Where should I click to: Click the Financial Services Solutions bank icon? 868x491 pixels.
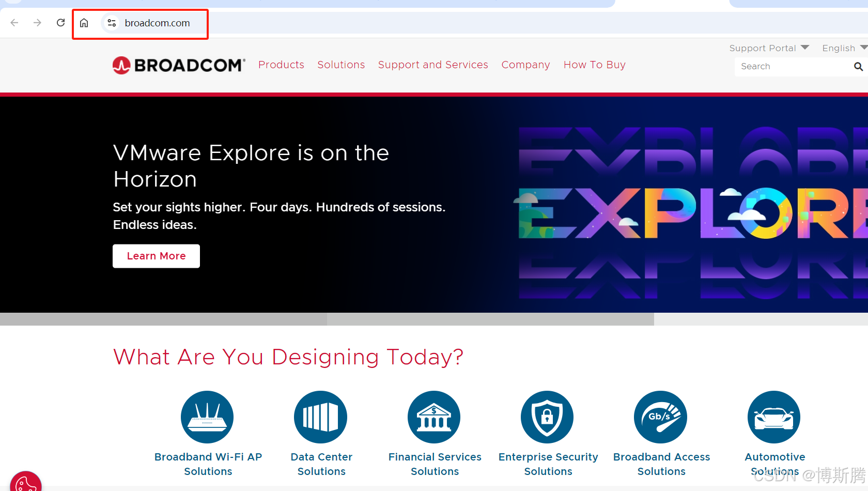click(433, 417)
